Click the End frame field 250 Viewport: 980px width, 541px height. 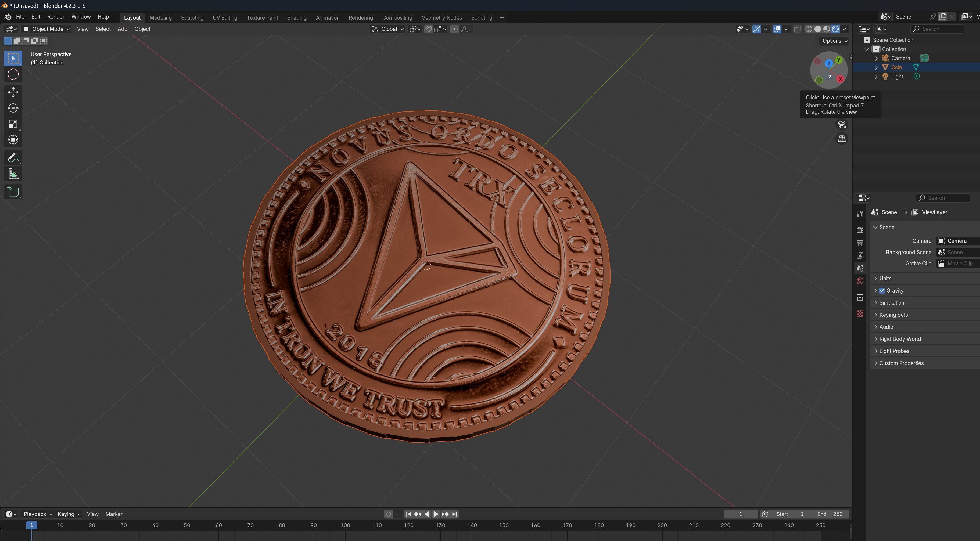(x=830, y=514)
